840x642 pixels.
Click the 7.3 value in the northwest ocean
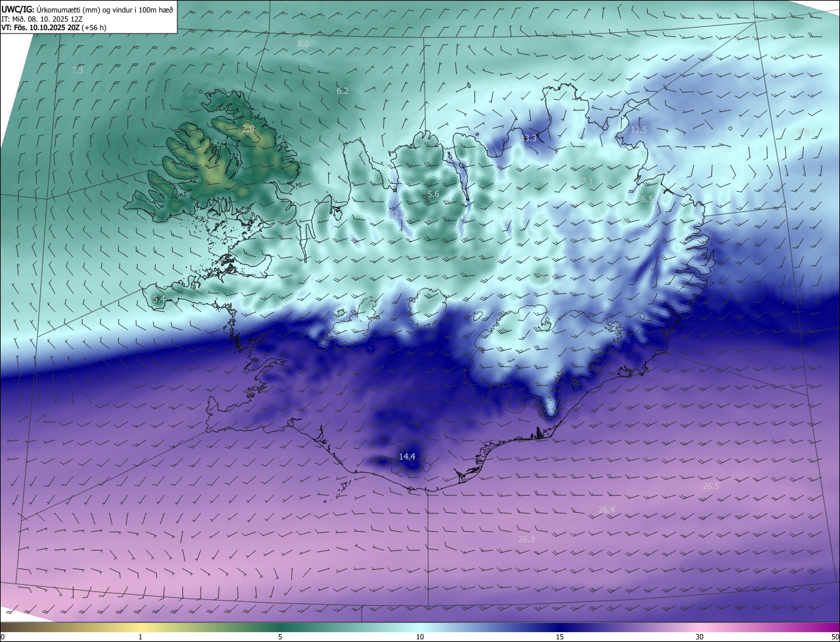pyautogui.click(x=77, y=70)
